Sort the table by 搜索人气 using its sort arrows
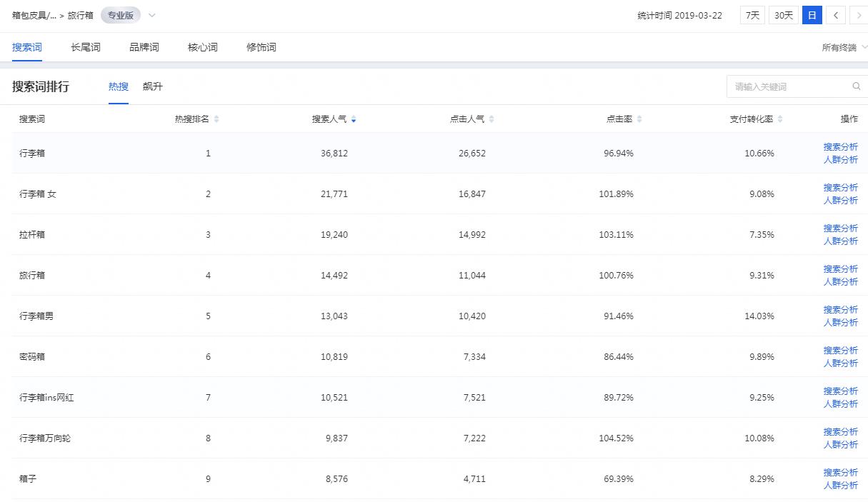The width and height of the screenshot is (868, 502). 354,119
